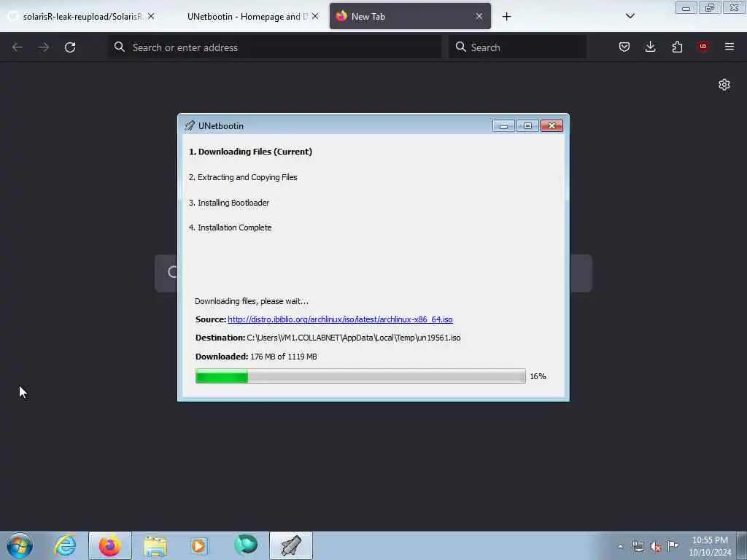Viewport: 747px width, 560px height.
Task: Open the network tray icon
Action: click(x=638, y=547)
